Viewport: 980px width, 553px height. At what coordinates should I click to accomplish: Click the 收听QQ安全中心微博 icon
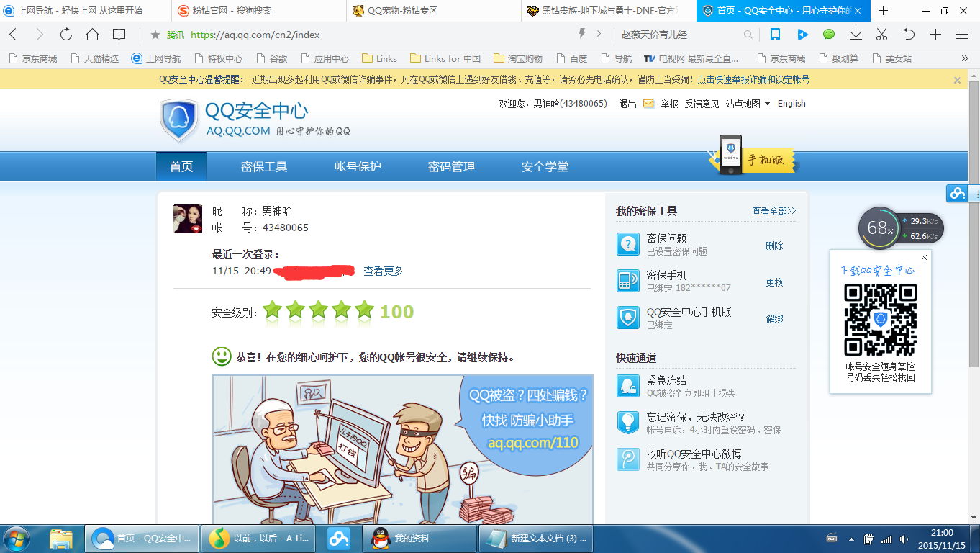pos(628,459)
